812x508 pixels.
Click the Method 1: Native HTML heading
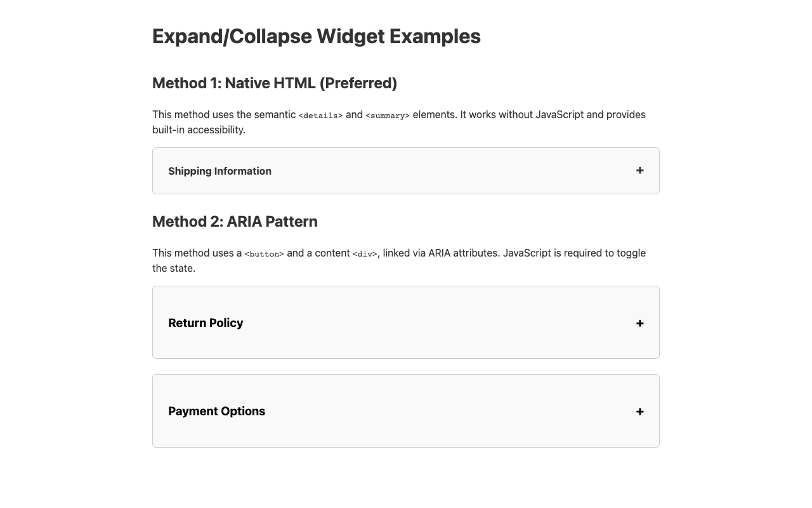point(275,83)
